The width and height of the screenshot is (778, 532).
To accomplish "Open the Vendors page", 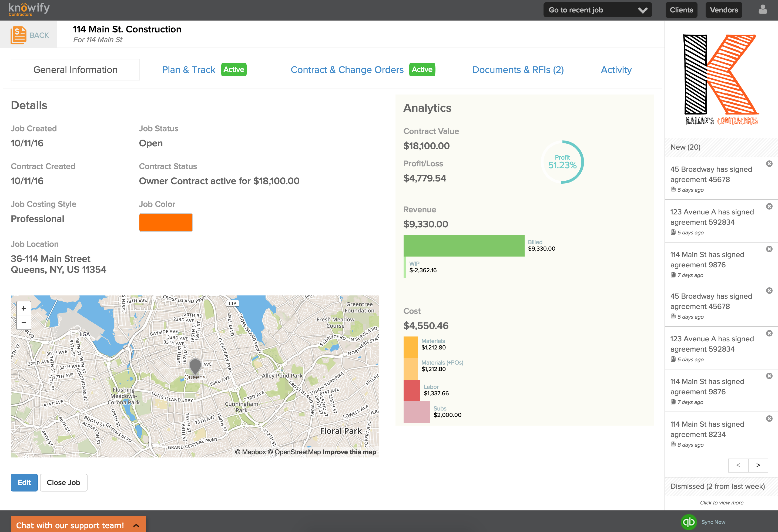I will click(x=724, y=10).
